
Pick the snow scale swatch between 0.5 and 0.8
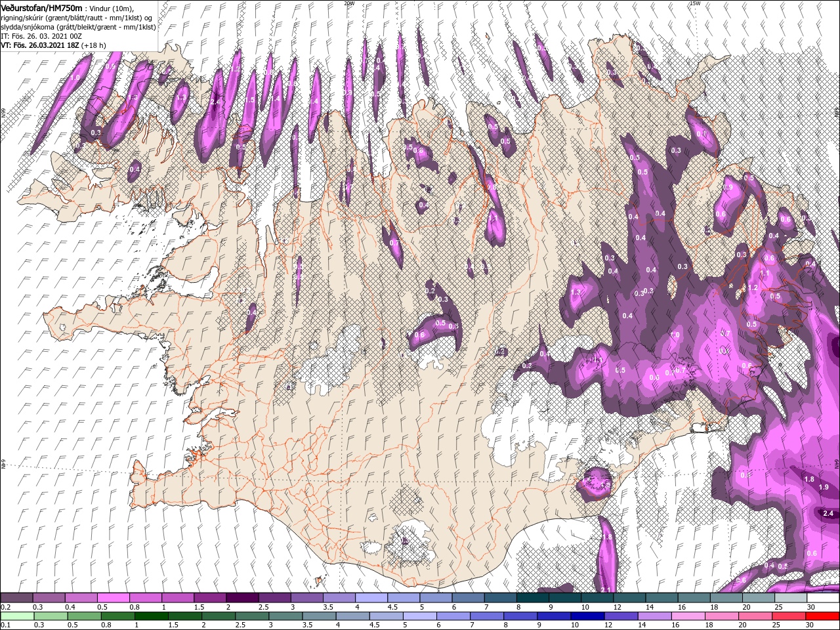coord(113,598)
